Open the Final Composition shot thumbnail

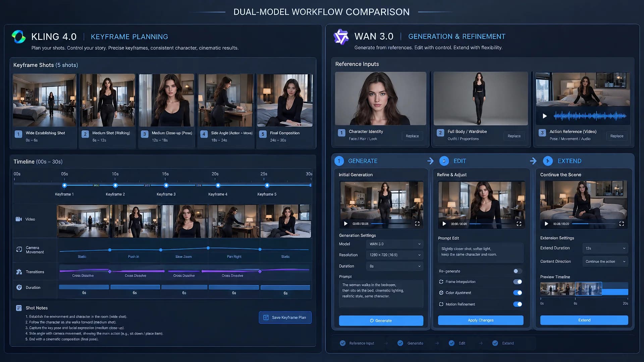[x=285, y=100]
